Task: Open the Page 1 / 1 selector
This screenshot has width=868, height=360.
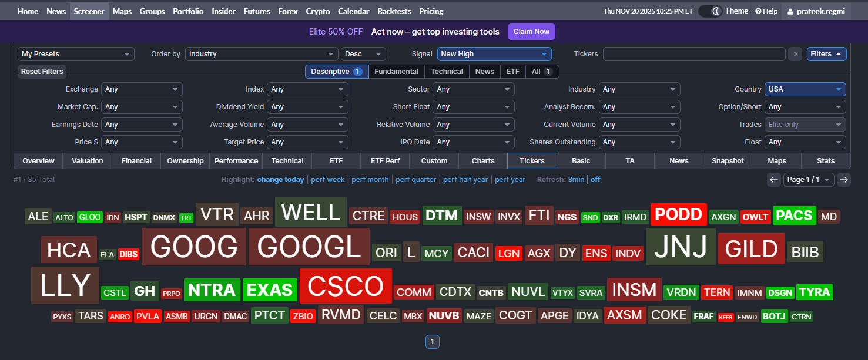Action: pyautogui.click(x=809, y=180)
